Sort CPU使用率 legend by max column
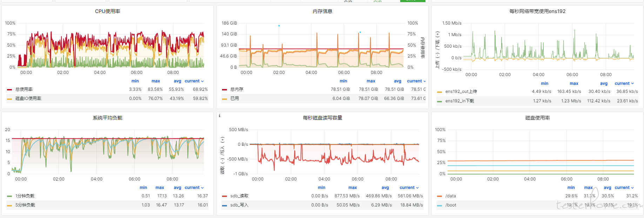 [x=156, y=81]
